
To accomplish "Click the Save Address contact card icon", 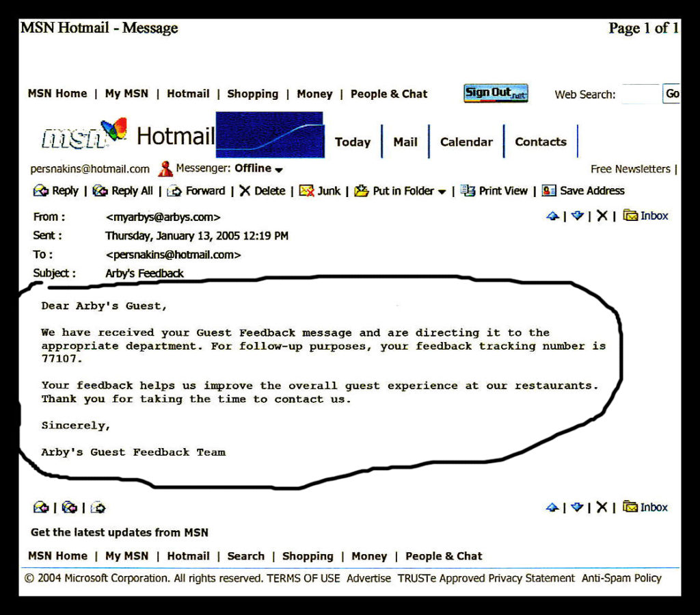I will (x=549, y=191).
